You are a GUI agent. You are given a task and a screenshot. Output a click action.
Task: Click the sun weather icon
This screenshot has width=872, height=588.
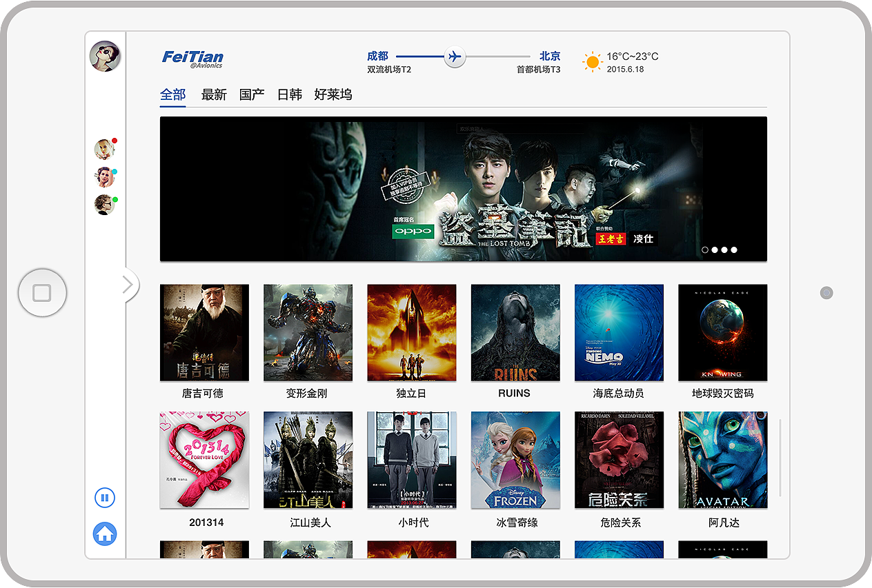tap(592, 62)
